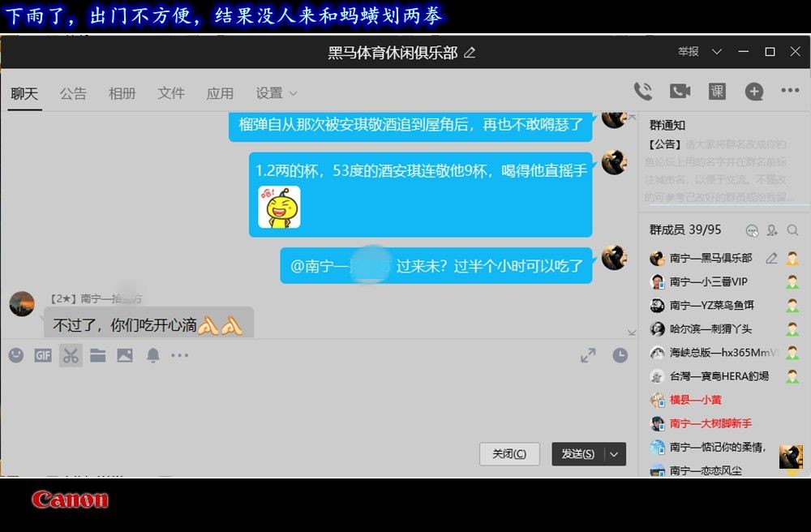Click the 过来未 mention message
Image resolution: width=811 pixels, height=532 pixels.
[436, 266]
